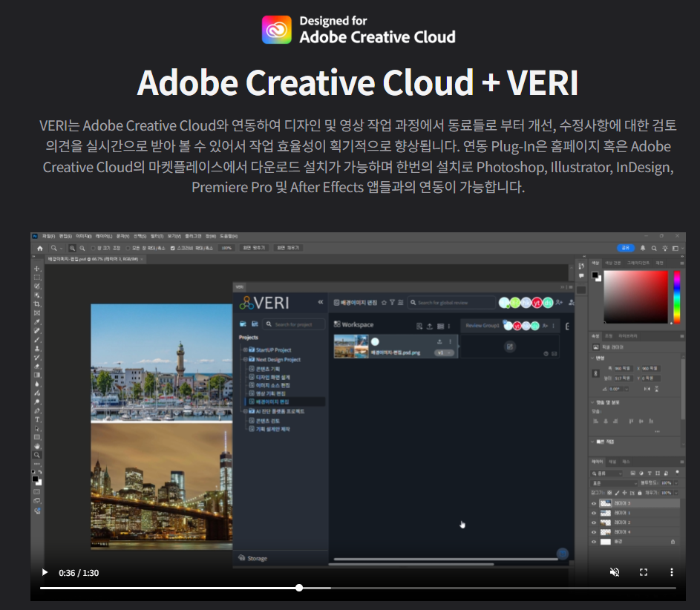Open Review Group1 three-dot menu

pos(553,326)
